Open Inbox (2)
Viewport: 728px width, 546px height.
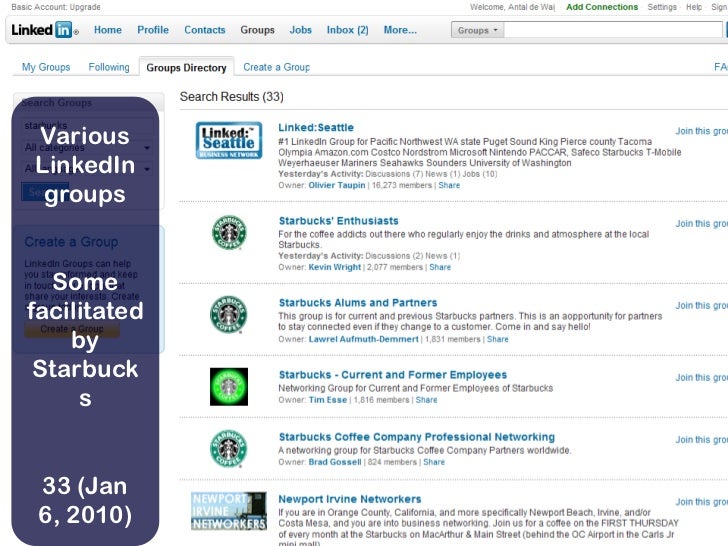tap(347, 30)
